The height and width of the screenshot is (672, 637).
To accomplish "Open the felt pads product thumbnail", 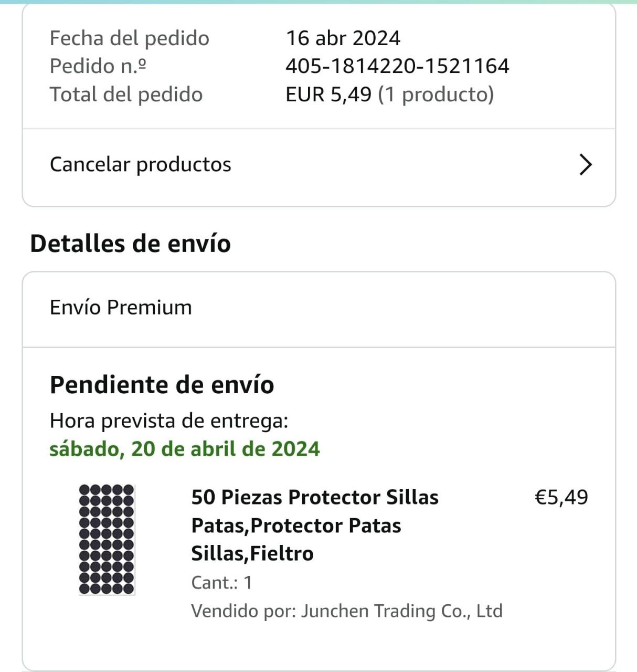I will 107,539.
